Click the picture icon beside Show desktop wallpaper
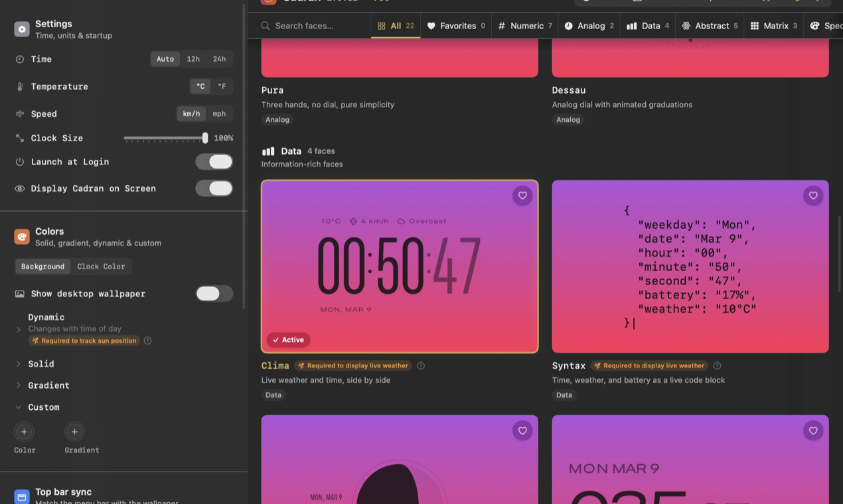The height and width of the screenshot is (504, 843). (x=20, y=294)
